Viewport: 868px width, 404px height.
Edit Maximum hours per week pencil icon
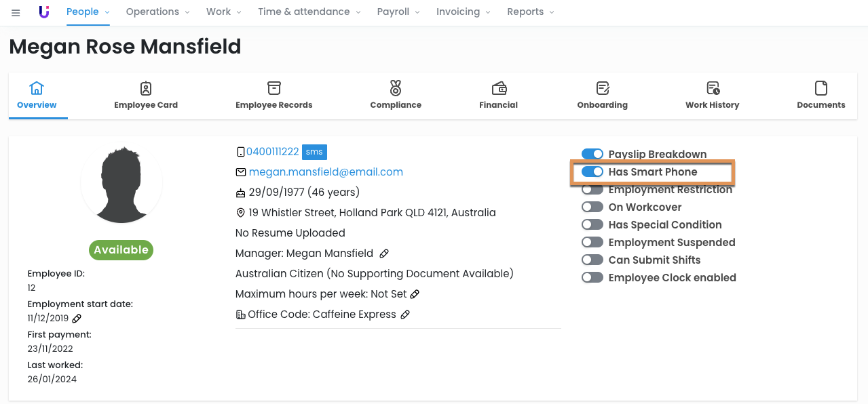pyautogui.click(x=415, y=294)
